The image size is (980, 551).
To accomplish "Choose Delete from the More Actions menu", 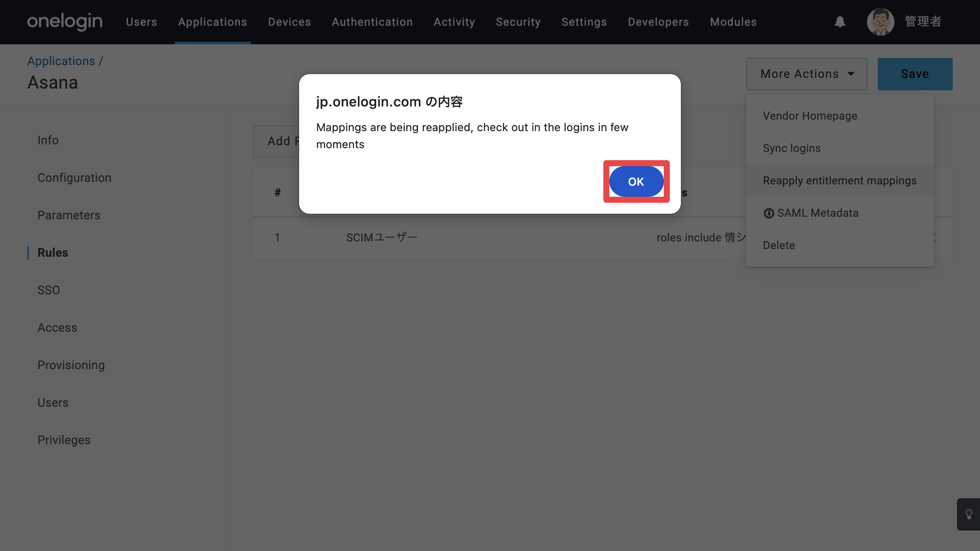I will pyautogui.click(x=840, y=245).
